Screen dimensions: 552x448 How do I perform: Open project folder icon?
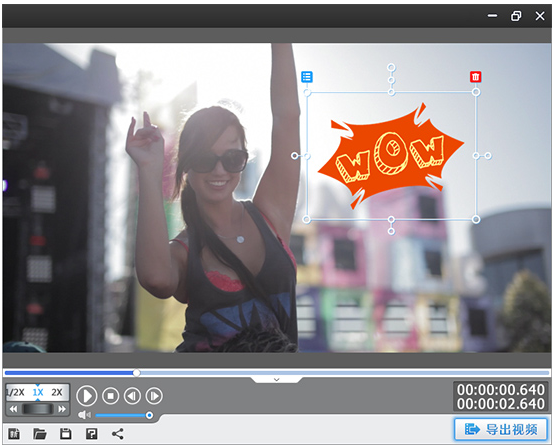point(40,434)
